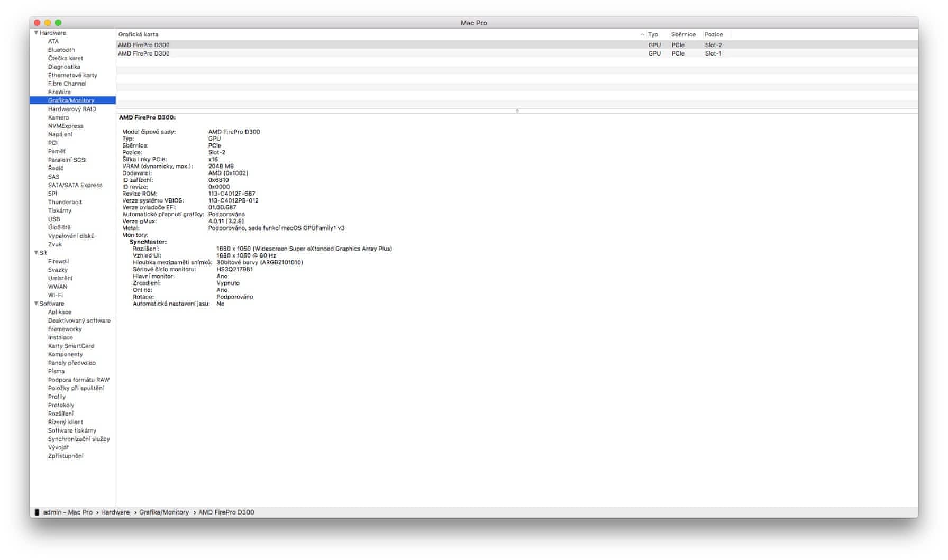The image size is (948, 560).
Task: Open Paralelní SCSI entry
Action: point(67,160)
